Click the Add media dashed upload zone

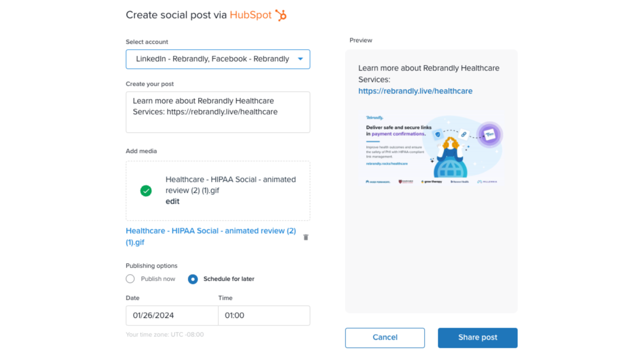point(218,169)
